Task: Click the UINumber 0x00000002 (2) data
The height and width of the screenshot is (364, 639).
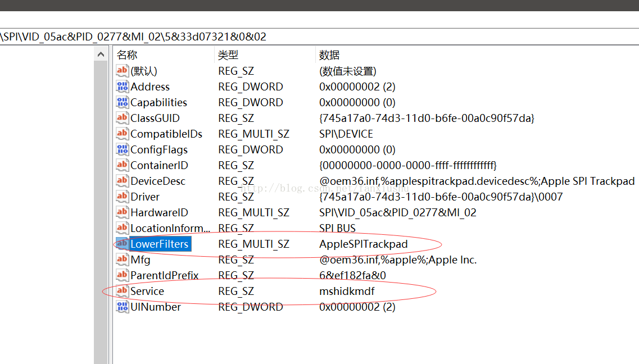Action: pos(357,307)
